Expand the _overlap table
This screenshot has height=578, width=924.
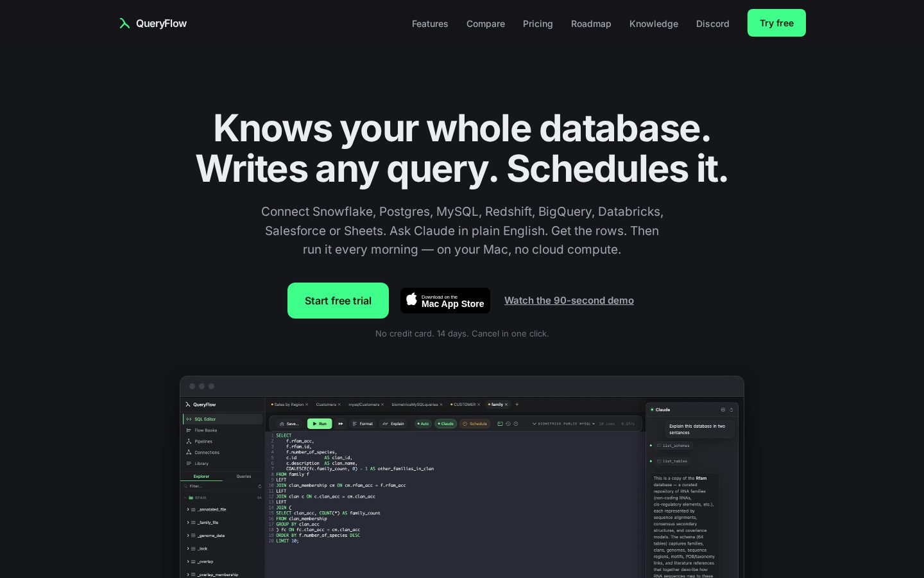188,562
